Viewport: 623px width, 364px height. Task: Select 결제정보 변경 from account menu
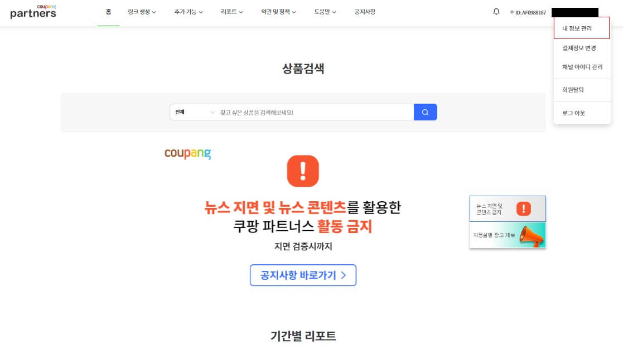coord(579,47)
